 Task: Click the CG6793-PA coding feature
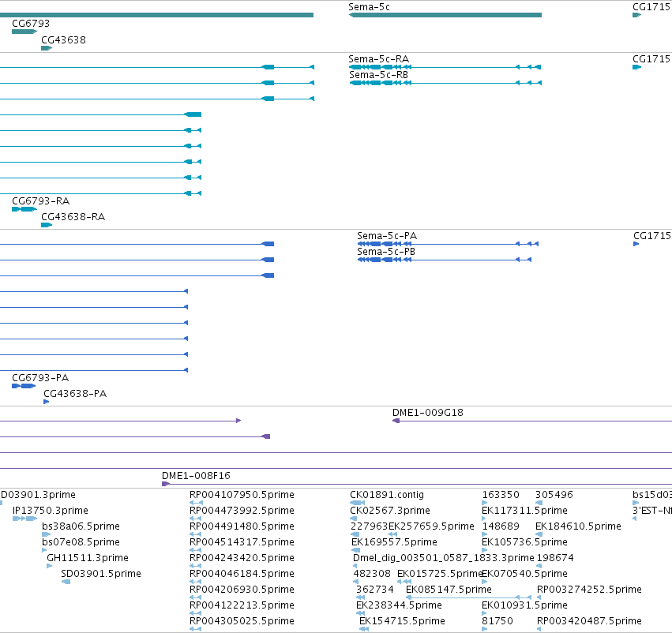click(24, 386)
